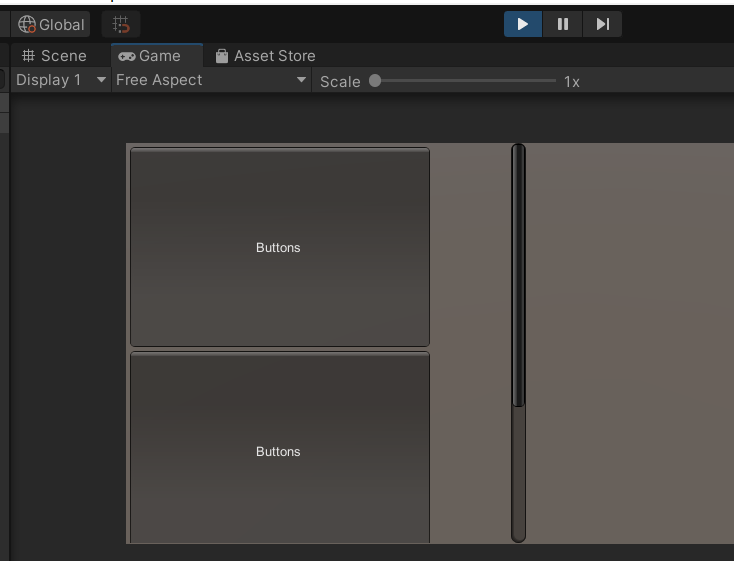Image resolution: width=734 pixels, height=561 pixels.
Task: Pause the game with the Pause button
Action: 563,24
